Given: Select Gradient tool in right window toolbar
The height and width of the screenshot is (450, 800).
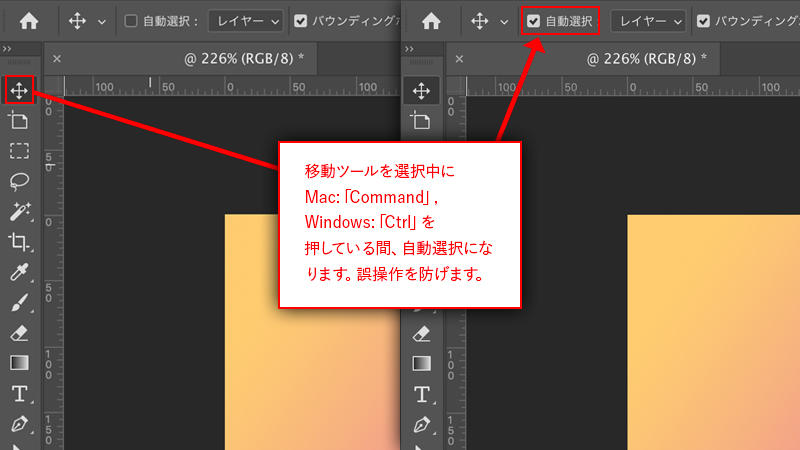Looking at the screenshot, I should click(421, 363).
